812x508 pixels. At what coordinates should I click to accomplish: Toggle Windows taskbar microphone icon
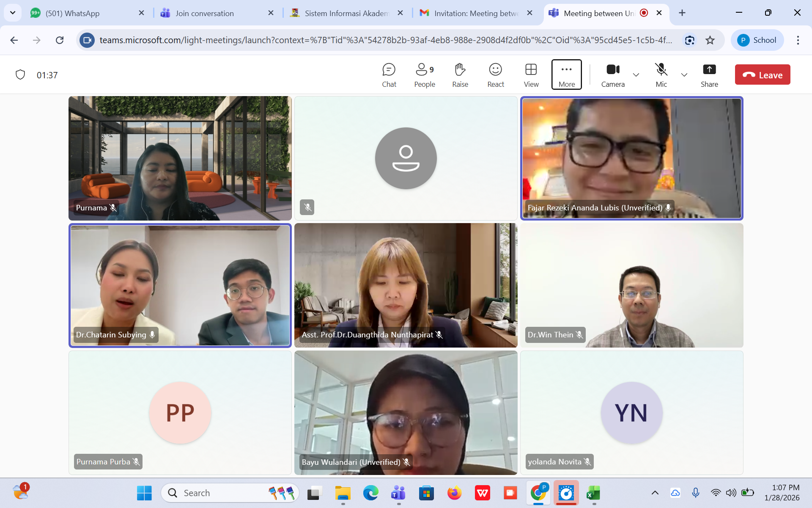[x=695, y=492]
